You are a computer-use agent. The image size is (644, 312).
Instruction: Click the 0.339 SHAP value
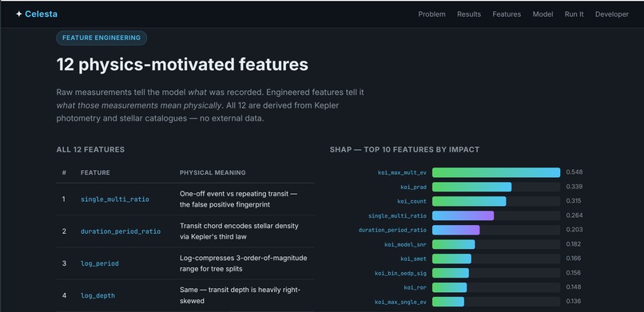coord(574,187)
